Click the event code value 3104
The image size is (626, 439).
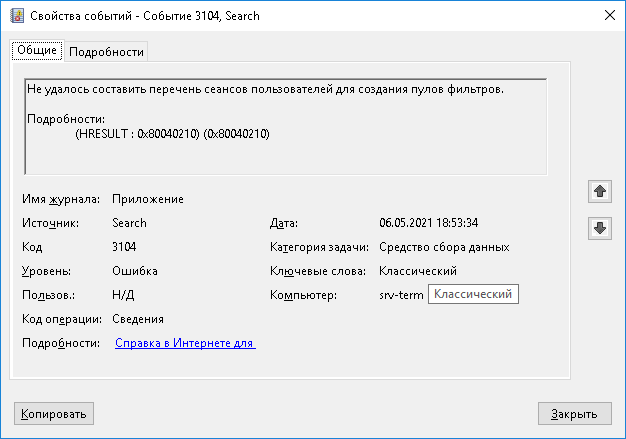[x=124, y=247]
